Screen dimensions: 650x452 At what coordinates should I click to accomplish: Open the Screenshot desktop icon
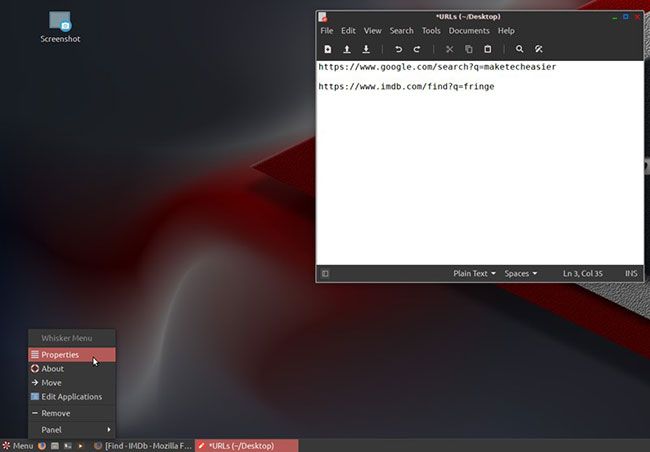(x=60, y=27)
